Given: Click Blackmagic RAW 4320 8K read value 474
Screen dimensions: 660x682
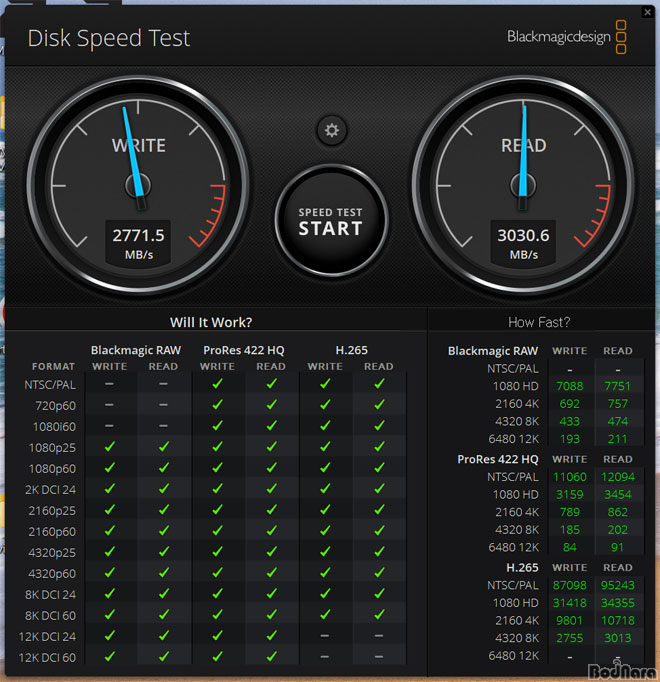Looking at the screenshot, I should coord(617,421).
